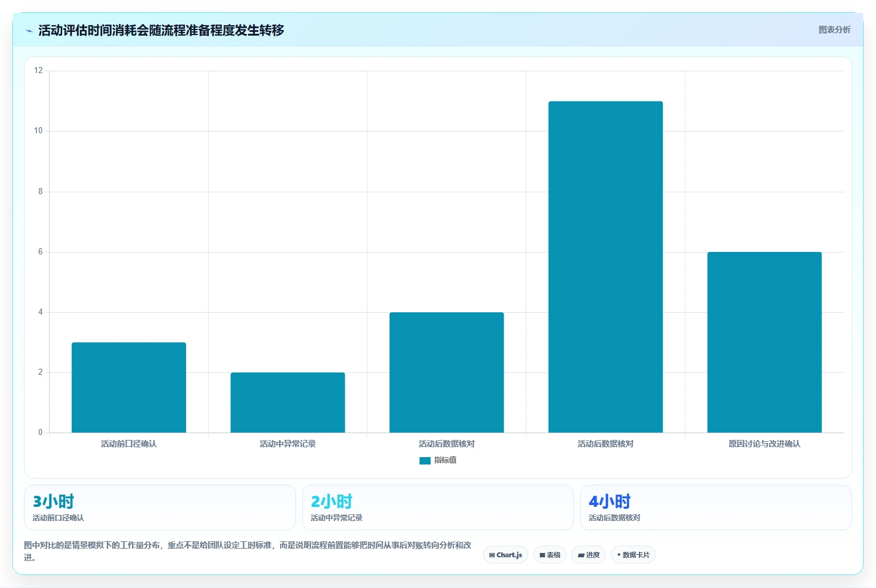Click the y-axis tick value 8
Screen dimensions: 876x588
[x=41, y=192]
